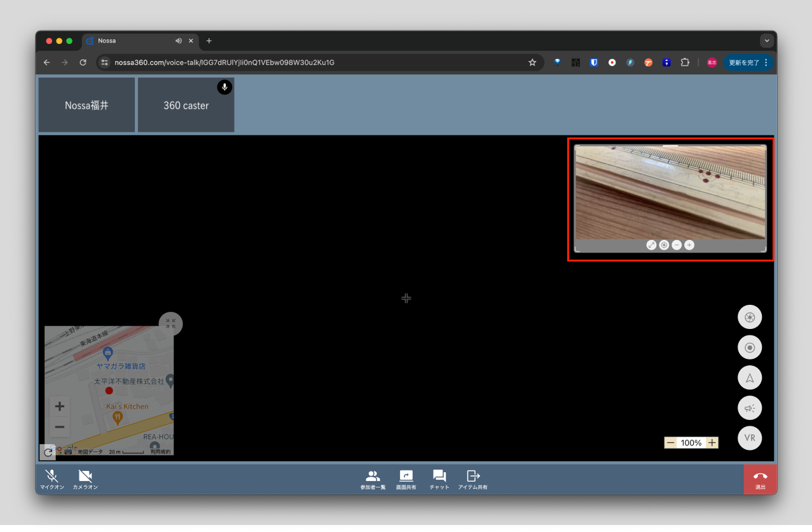Select the 360 caster participant tile
Viewport: 812px width, 532px height.
tap(186, 106)
